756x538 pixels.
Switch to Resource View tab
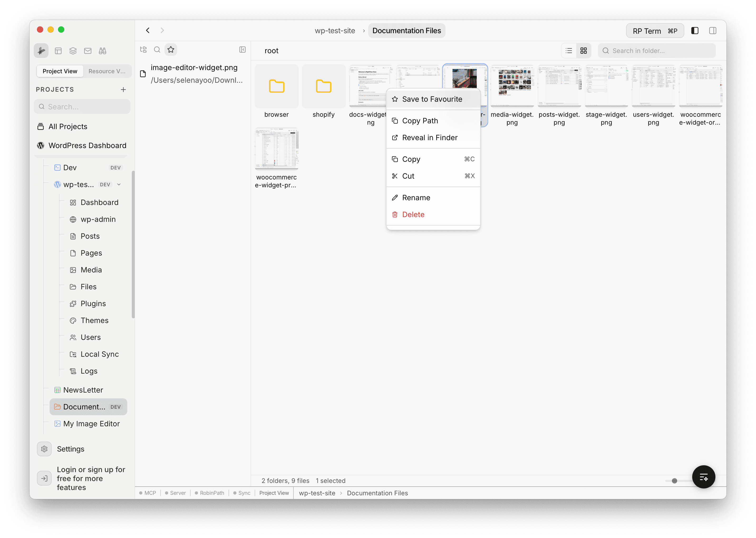107,71
